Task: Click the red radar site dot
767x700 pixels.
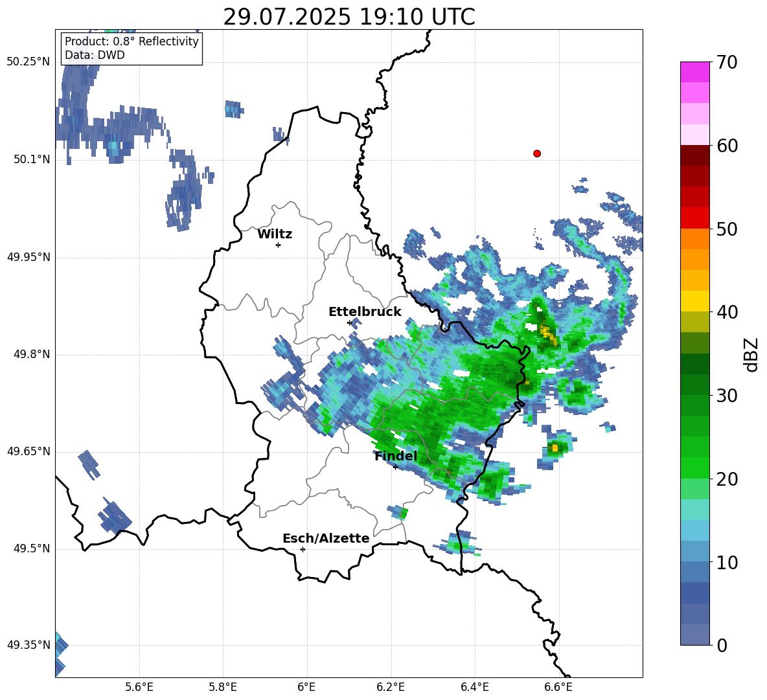Action: click(x=537, y=153)
